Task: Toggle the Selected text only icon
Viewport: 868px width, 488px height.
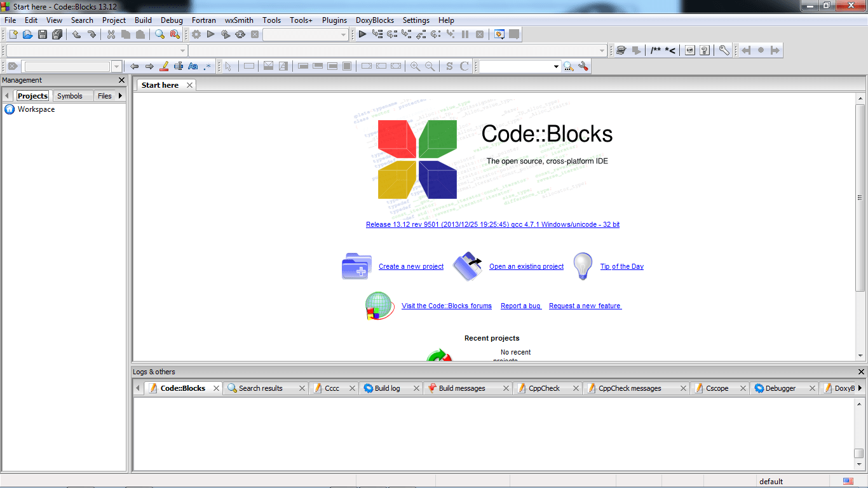Action: [x=179, y=66]
